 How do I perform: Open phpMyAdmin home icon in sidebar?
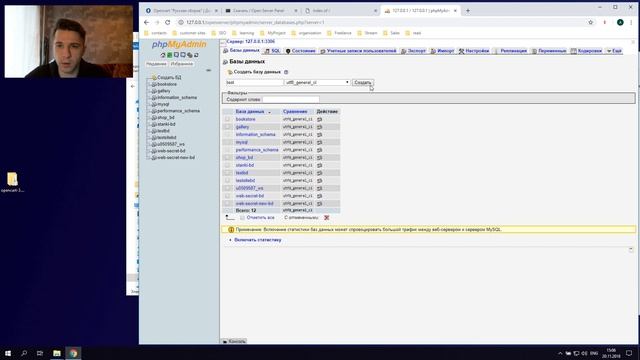pos(163,55)
